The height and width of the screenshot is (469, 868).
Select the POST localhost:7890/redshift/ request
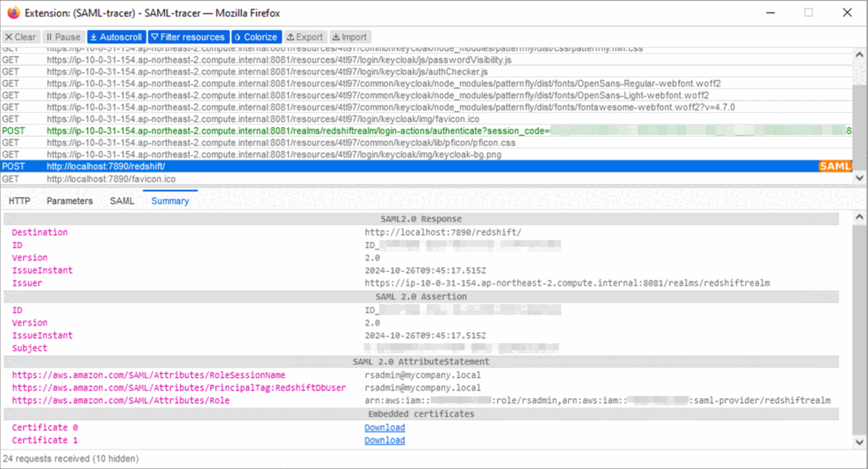[427, 166]
